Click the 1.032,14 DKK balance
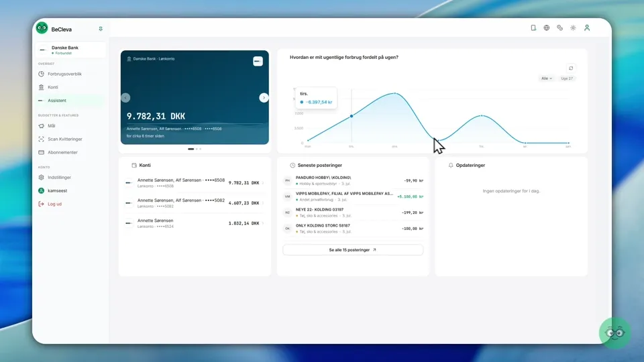 (244, 223)
